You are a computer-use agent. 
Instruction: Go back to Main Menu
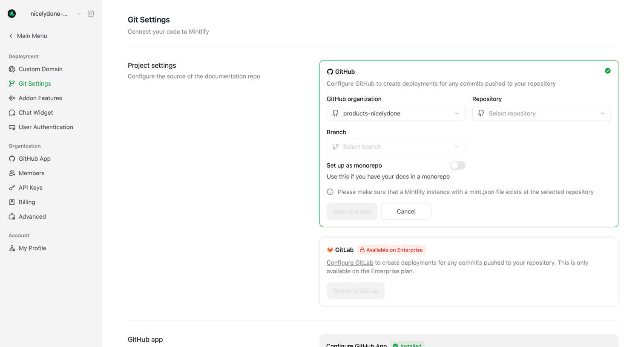click(x=28, y=36)
